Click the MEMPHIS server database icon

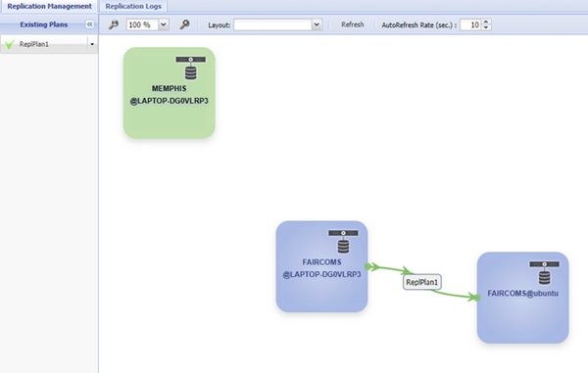190,69
